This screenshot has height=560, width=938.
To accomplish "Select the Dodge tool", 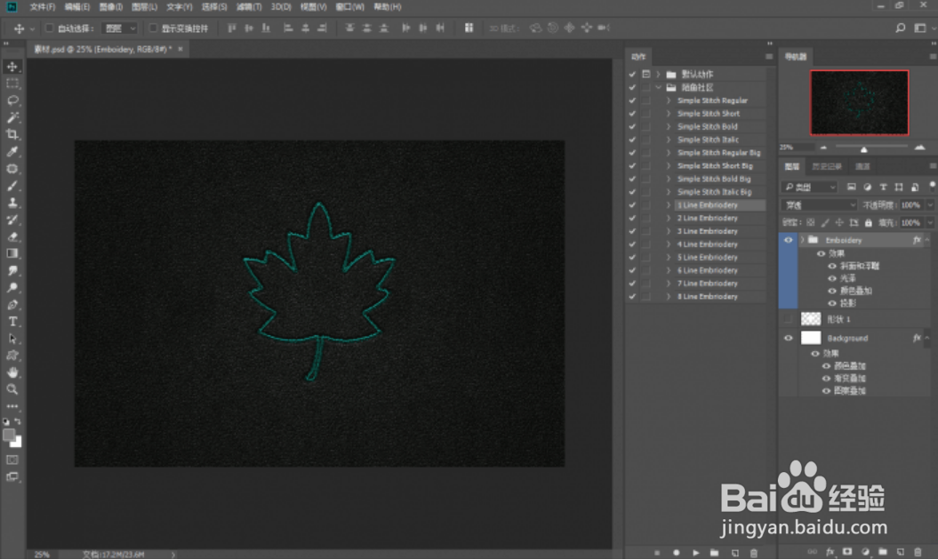I will [12, 288].
